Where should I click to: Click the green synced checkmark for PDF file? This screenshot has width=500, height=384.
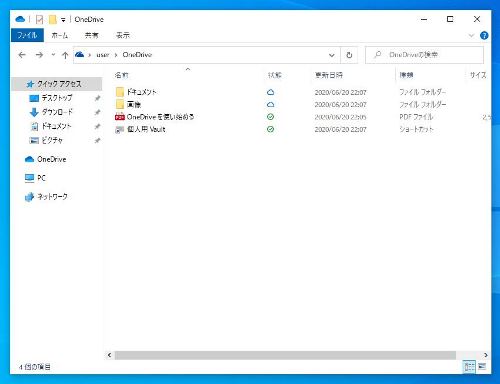point(271,117)
